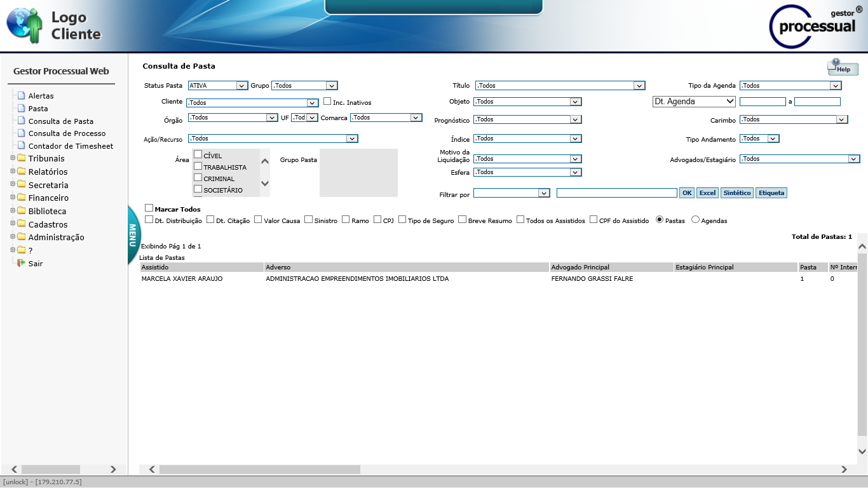Check the Marcar Todos checkbox
This screenshot has height=488, width=868.
(149, 208)
